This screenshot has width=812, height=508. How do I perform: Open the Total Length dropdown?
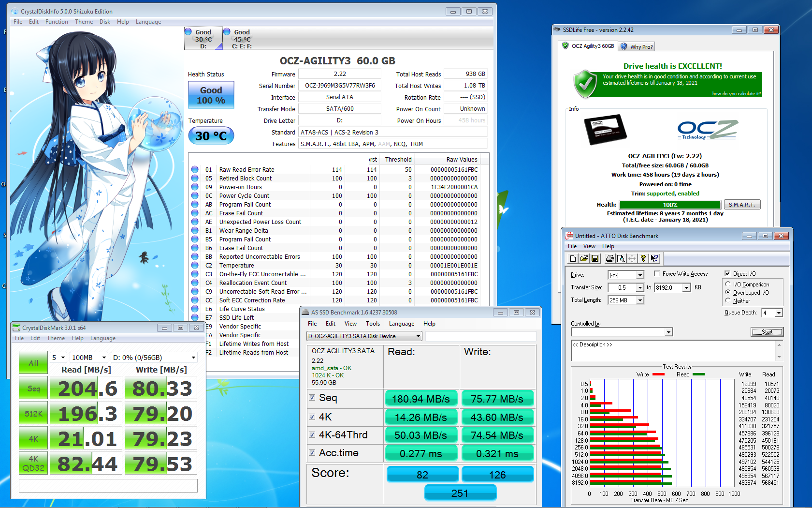pyautogui.click(x=640, y=300)
